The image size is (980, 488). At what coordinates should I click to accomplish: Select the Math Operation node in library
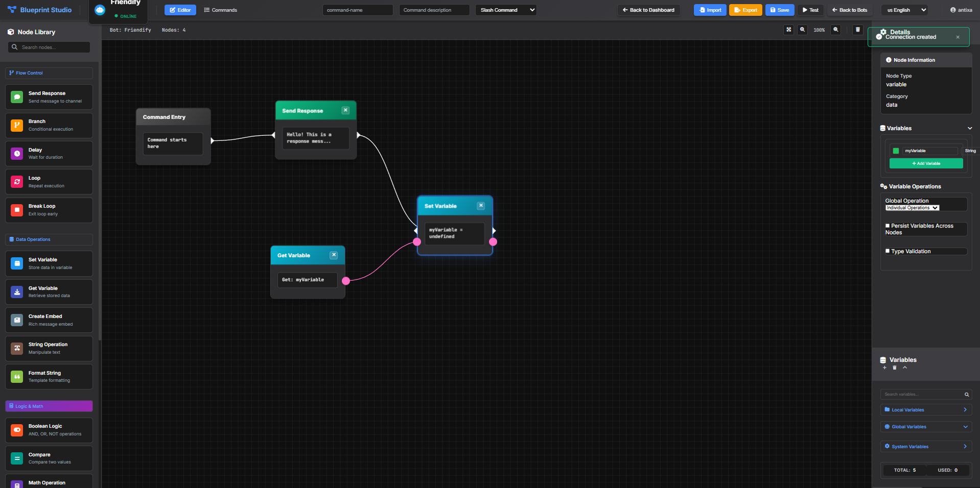(49, 482)
